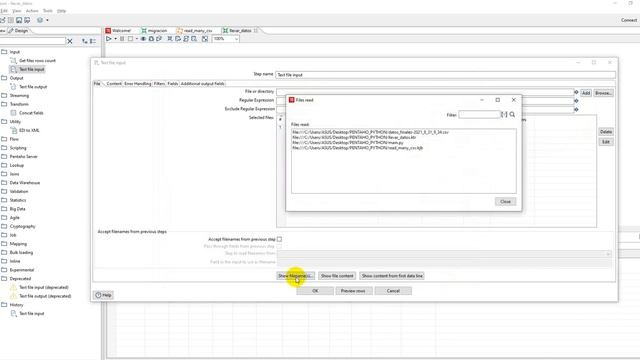This screenshot has height=360, width=640.
Task: Select the File tab in Text file input
Action: [97, 84]
